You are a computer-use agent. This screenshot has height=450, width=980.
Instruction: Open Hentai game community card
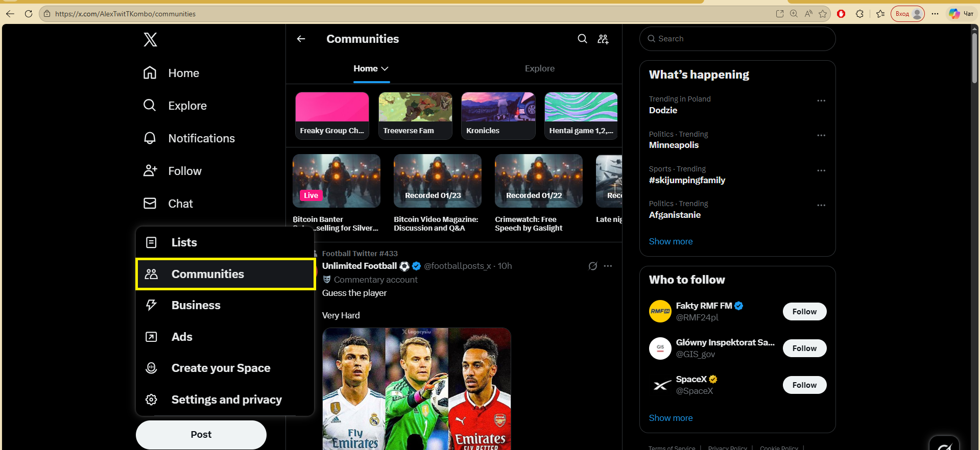581,116
